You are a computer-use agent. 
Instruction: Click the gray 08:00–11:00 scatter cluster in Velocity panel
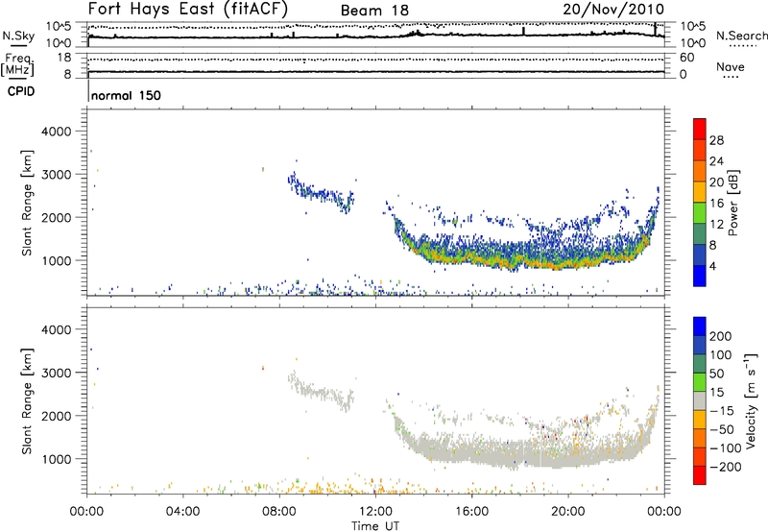[x=321, y=392]
